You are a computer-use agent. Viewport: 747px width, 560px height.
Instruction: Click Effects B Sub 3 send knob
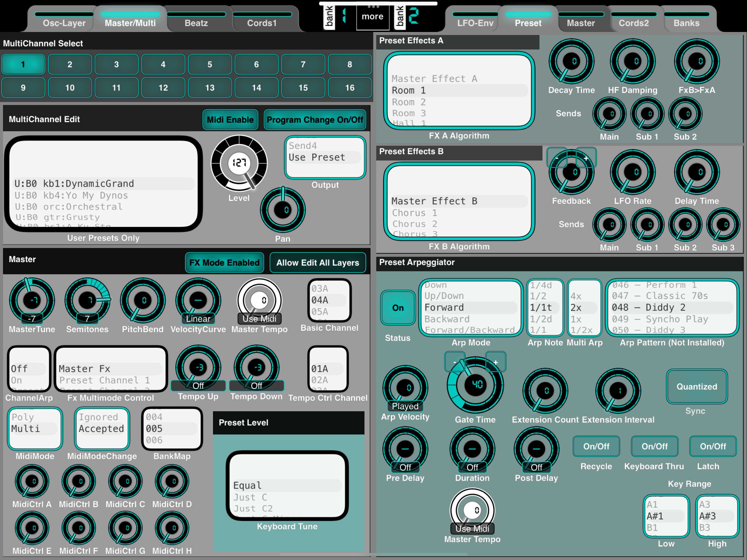(x=723, y=224)
